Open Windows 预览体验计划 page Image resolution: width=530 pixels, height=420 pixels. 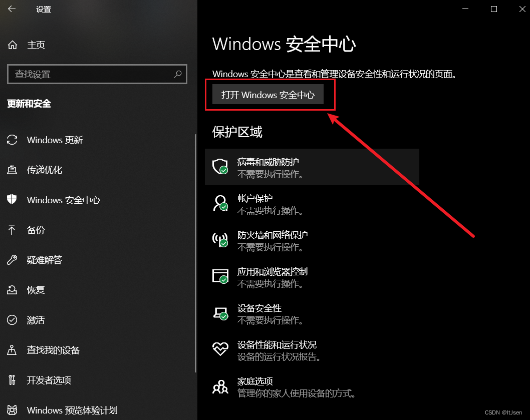tap(72, 410)
